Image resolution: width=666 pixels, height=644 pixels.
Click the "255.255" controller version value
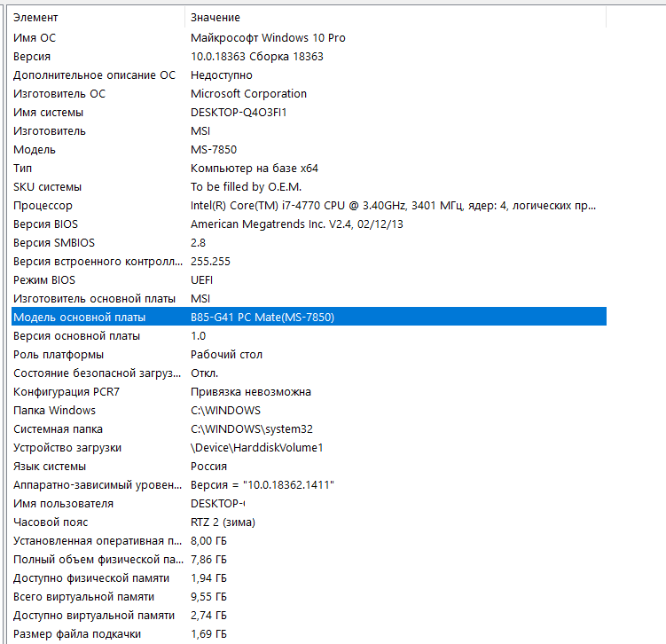[x=210, y=262]
